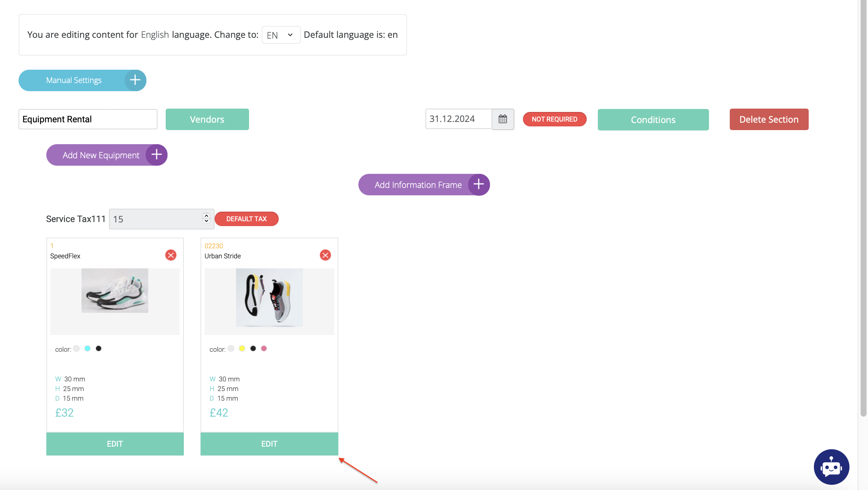Edit the Urban Stride equipment card
Image resolution: width=868 pixels, height=490 pixels.
coord(269,444)
